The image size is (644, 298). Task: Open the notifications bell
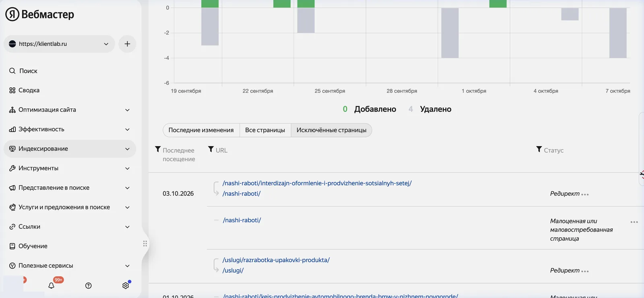point(51,286)
